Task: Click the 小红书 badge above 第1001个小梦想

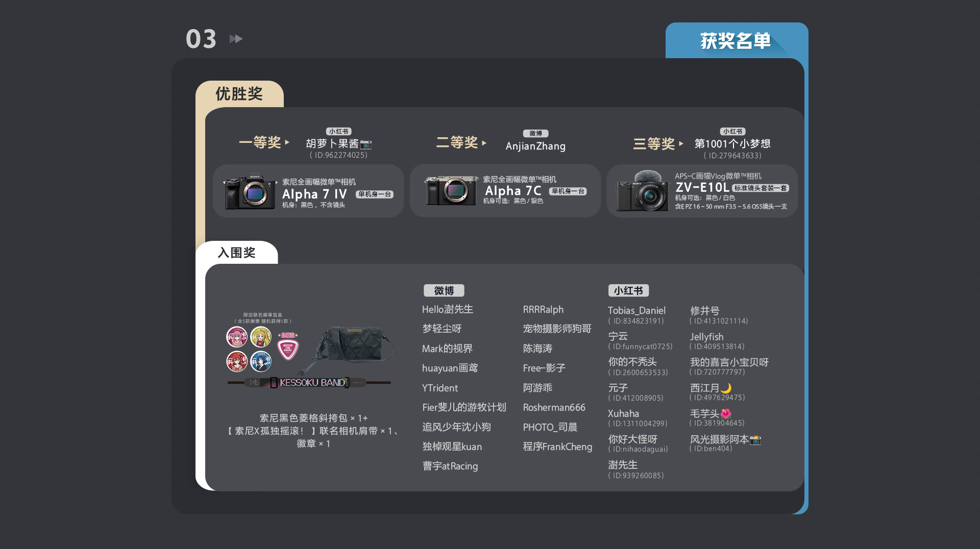Action: pos(732,132)
